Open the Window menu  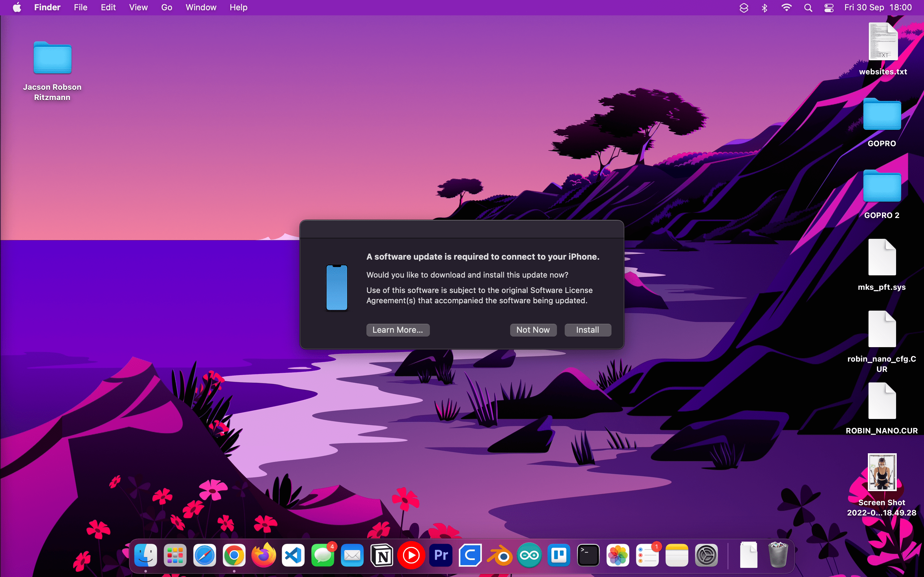click(201, 8)
